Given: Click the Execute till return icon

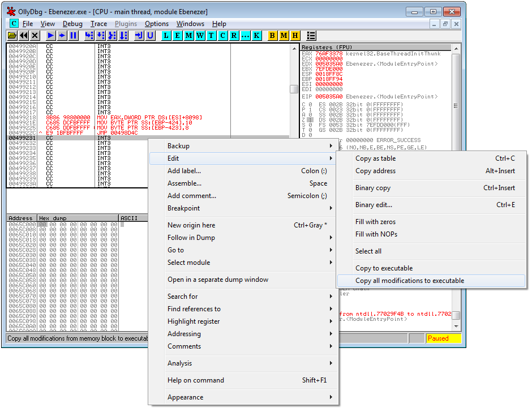Looking at the screenshot, I should coord(139,35).
